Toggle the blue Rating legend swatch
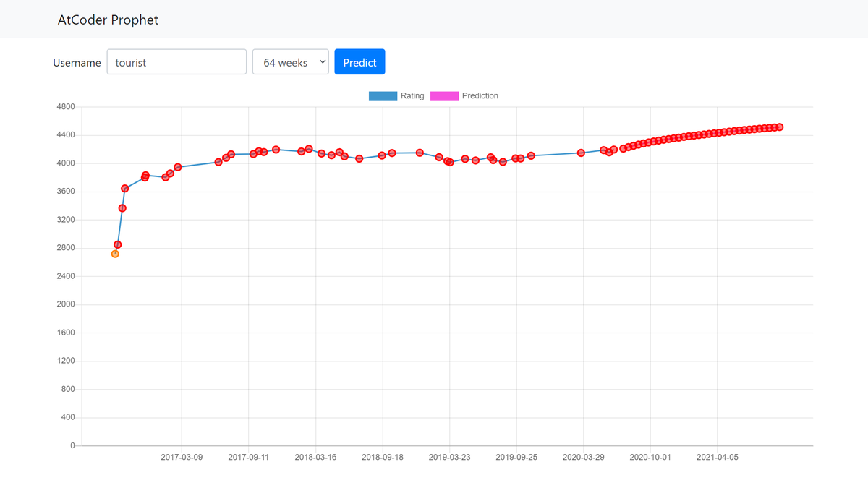 click(383, 96)
